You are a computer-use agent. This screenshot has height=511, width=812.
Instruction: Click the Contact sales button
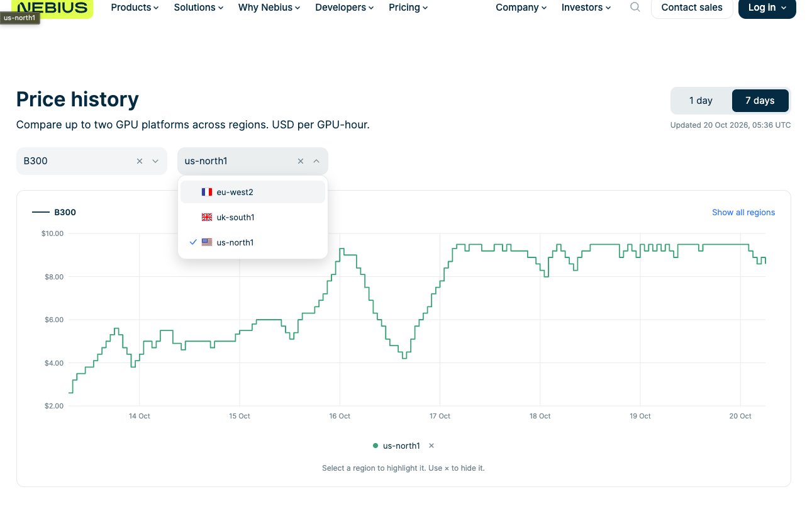coord(692,8)
